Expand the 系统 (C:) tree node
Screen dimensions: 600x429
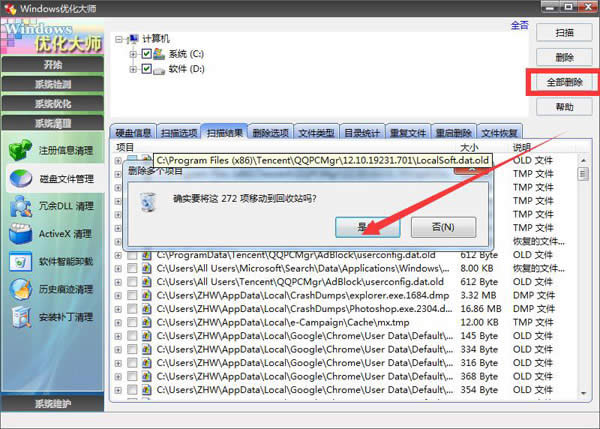[133, 54]
